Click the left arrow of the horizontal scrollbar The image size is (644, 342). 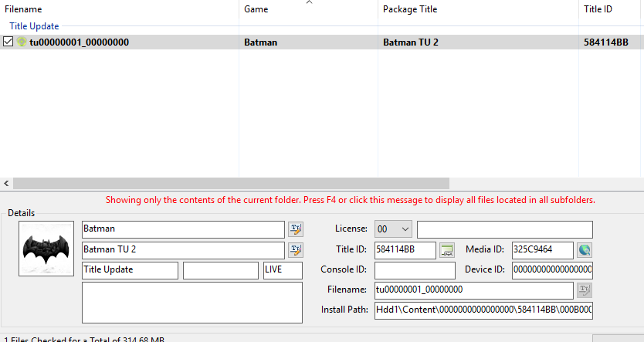pos(7,183)
